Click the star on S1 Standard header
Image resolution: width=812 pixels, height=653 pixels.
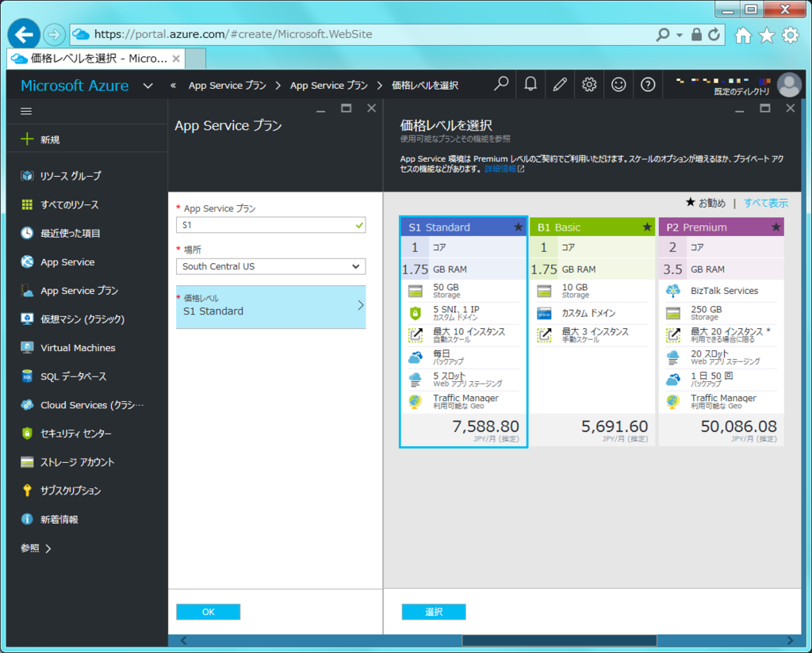pos(518,227)
